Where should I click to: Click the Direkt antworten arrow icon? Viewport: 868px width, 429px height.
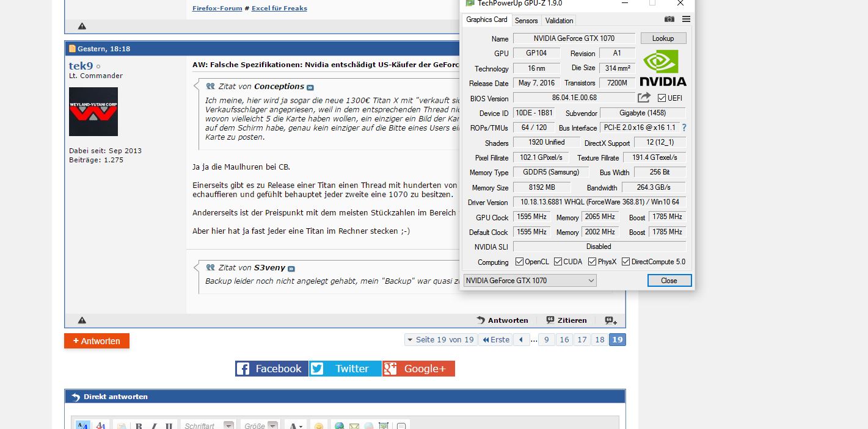tap(76, 397)
